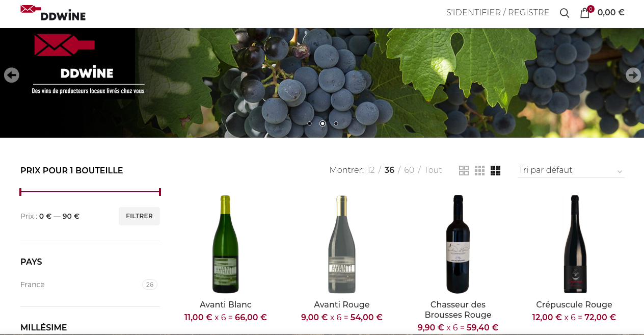Open the Tri par défaut sort dropdown
The width and height of the screenshot is (644, 335).
pos(571,170)
